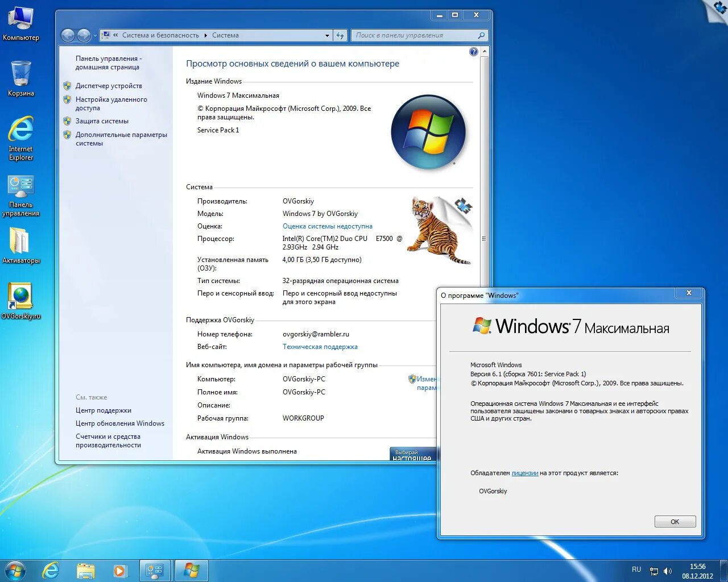Click the Windows logo orb image
Image resolution: width=728 pixels, height=582 pixels.
428,132
